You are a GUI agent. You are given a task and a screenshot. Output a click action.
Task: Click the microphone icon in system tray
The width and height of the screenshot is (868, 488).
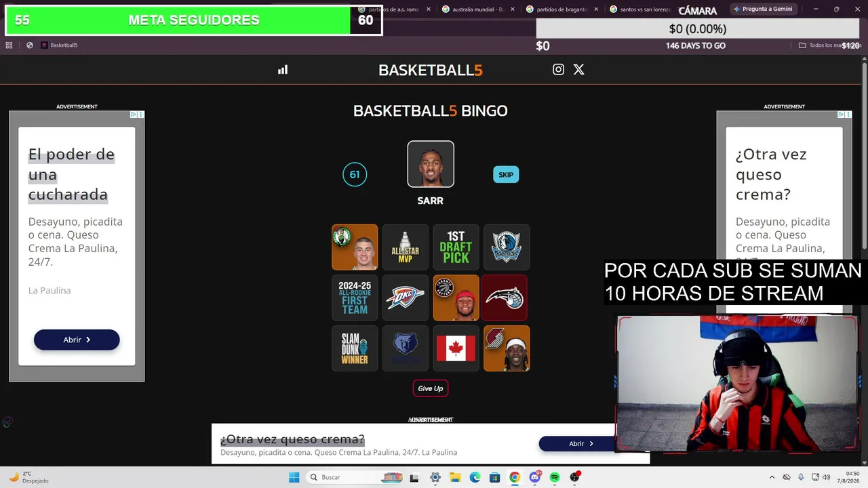click(x=801, y=477)
